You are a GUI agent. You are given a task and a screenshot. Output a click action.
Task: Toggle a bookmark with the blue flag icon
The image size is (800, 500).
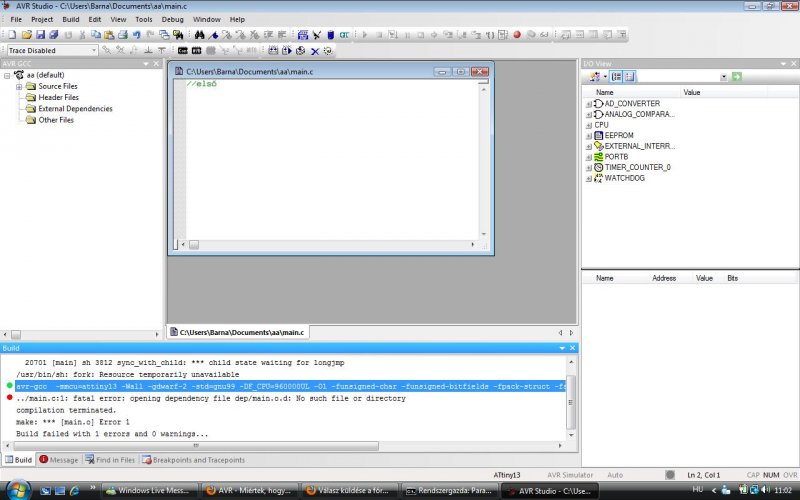pyautogui.click(x=213, y=35)
